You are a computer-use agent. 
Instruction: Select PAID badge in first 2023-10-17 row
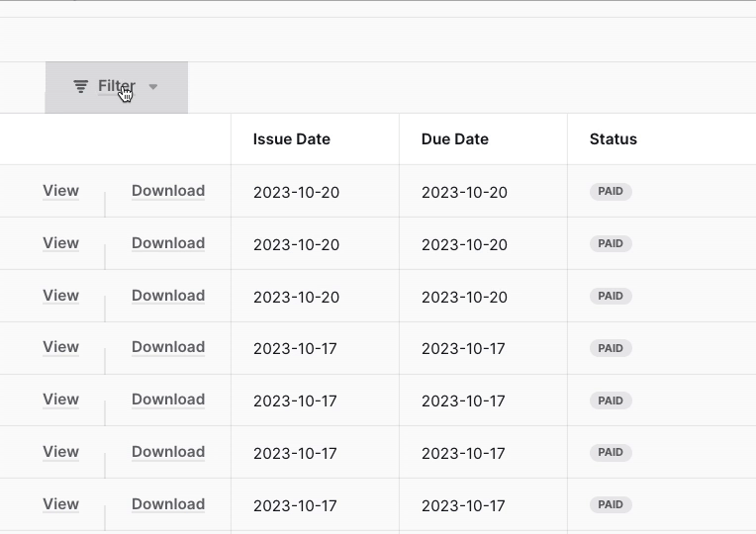611,348
